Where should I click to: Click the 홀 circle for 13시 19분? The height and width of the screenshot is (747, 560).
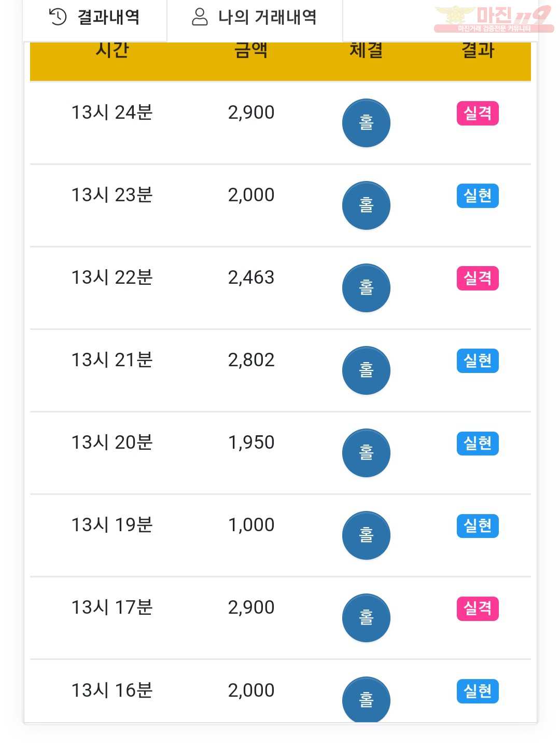coord(366,535)
